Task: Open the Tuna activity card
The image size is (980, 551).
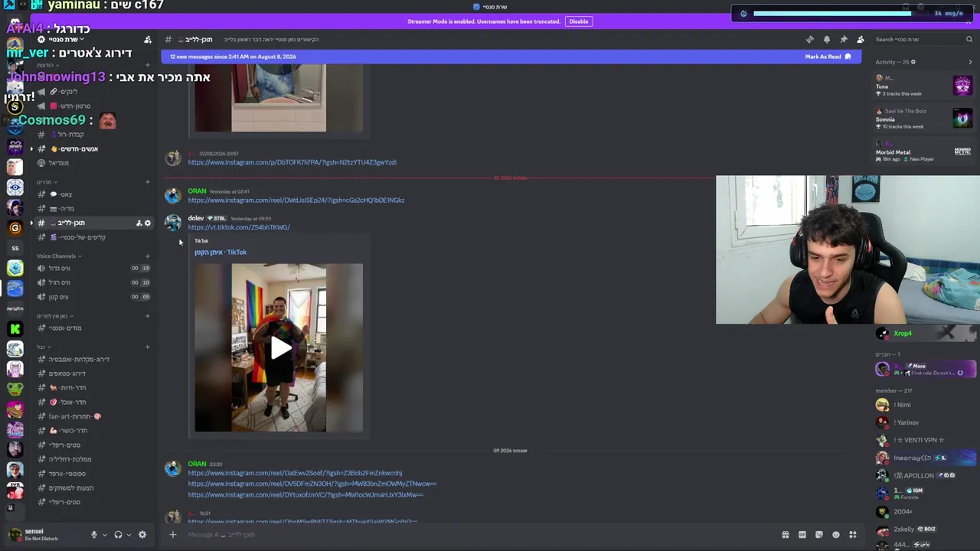Action: click(x=924, y=85)
